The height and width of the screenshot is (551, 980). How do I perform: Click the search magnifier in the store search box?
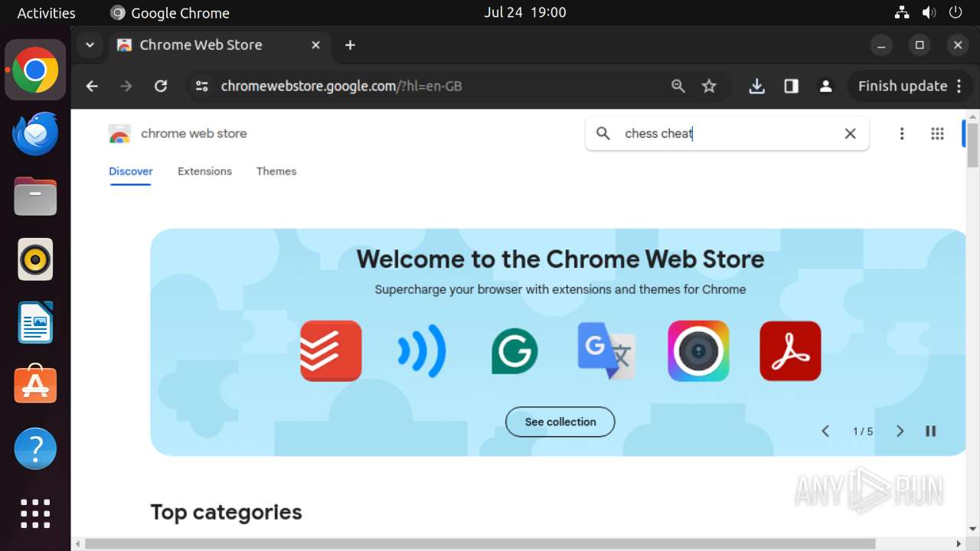pos(603,133)
